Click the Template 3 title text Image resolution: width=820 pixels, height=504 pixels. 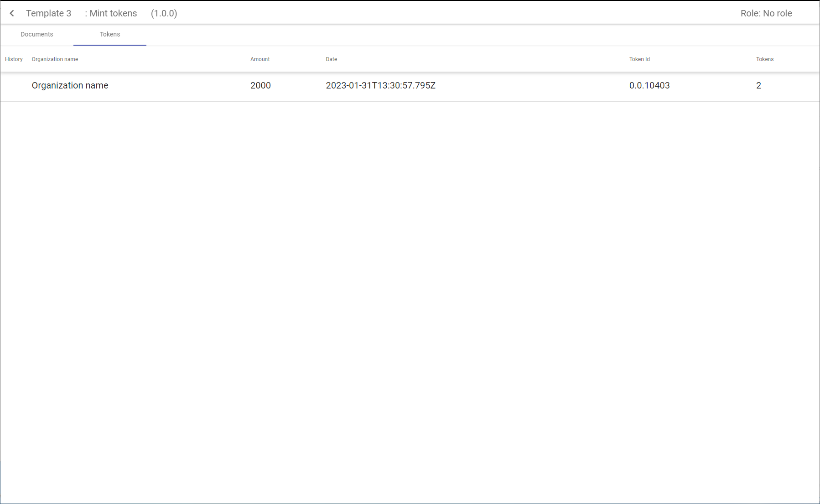[48, 13]
